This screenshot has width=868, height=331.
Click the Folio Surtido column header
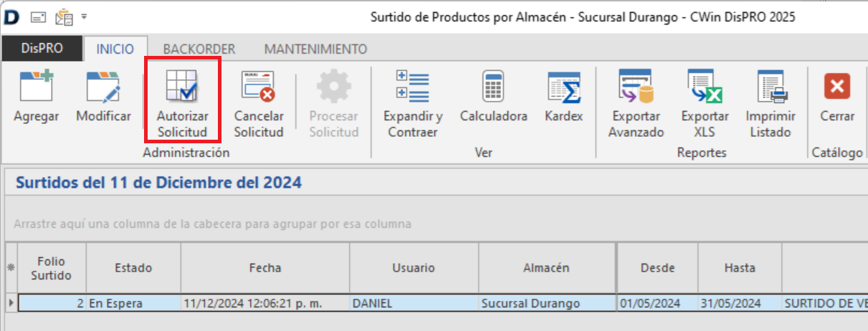point(52,268)
